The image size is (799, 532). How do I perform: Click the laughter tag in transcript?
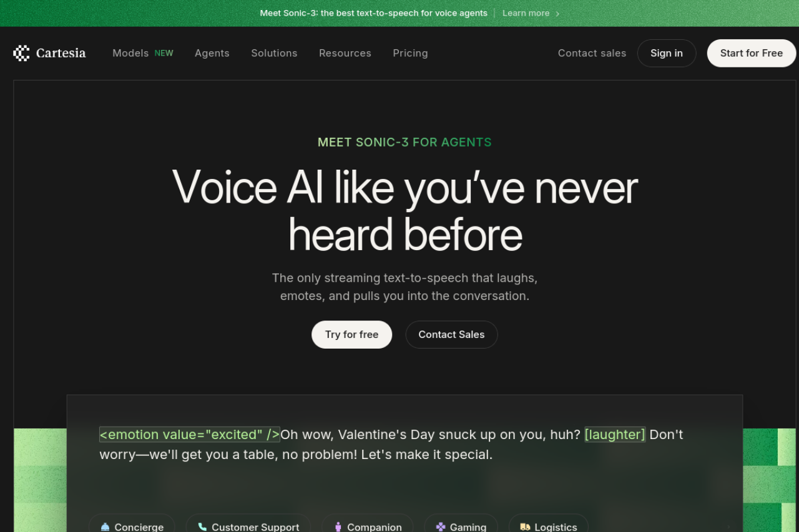615,434
